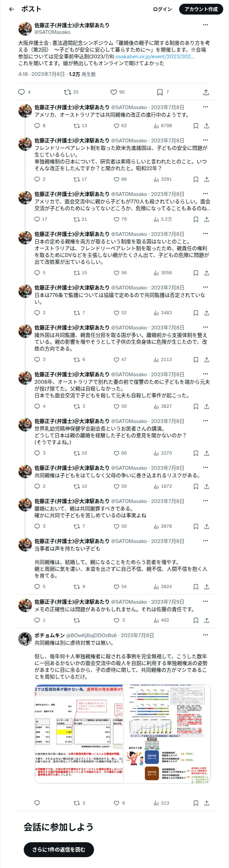Screen dimensions: 229x868
Task: Open more options menu on main post
Action: 206,25
